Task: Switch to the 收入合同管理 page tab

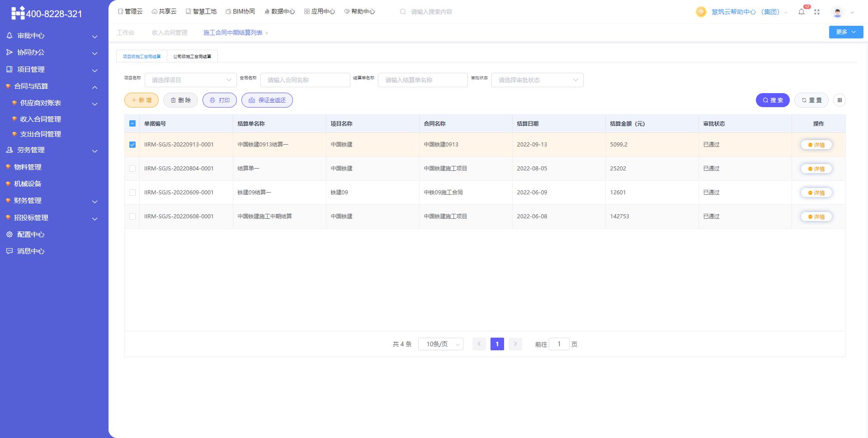Action: point(170,33)
